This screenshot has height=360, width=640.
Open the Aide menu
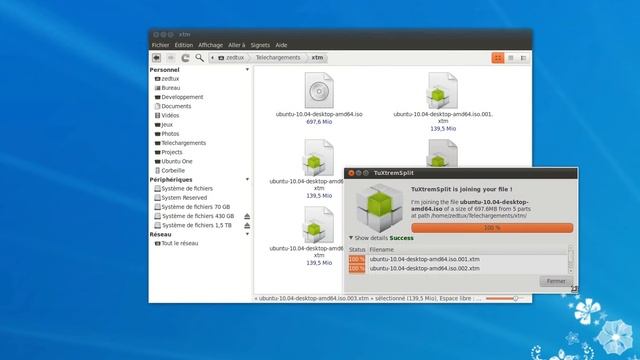coord(281,45)
